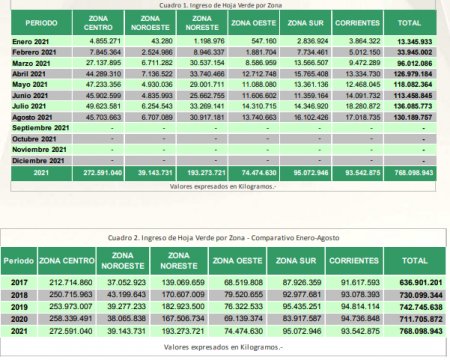The image size is (450, 360).
Task: Select the Zona Sur value 92.977.681
Action: coord(302,294)
